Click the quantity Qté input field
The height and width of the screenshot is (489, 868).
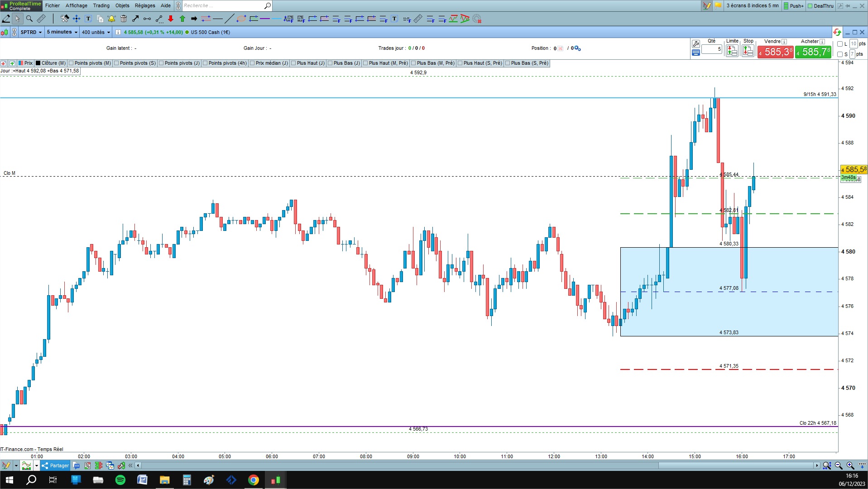[x=712, y=49]
